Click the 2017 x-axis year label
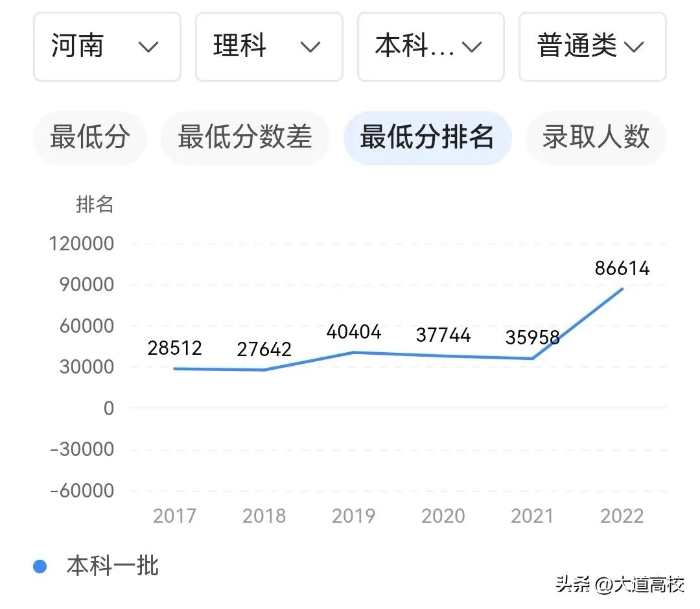Image resolution: width=700 pixels, height=609 pixels. (x=174, y=516)
